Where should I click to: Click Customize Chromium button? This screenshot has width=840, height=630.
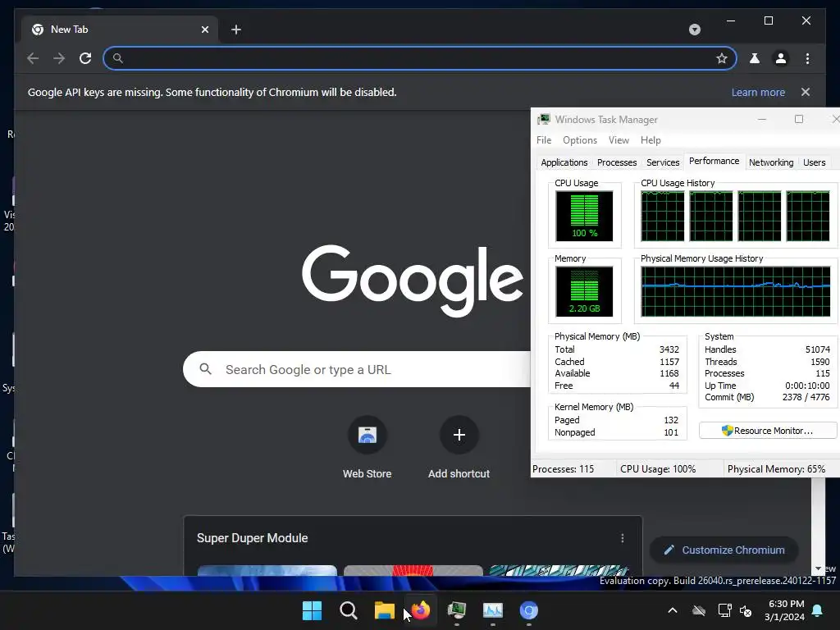[724, 550]
